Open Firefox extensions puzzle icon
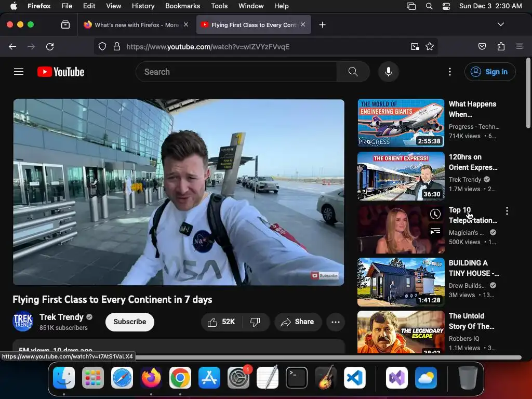This screenshot has height=399, width=532. point(501,46)
